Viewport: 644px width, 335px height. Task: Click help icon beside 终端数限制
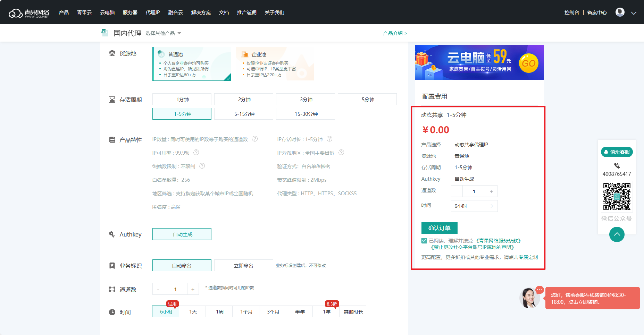[202, 166]
